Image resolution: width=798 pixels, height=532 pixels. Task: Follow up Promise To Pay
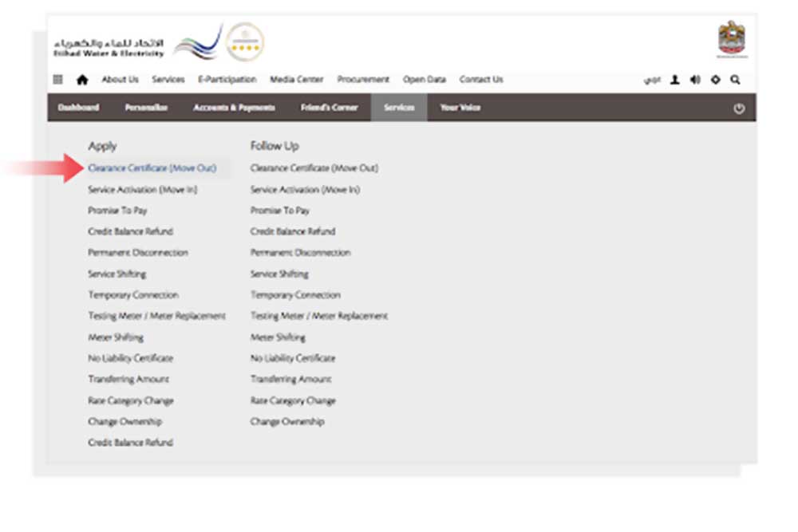click(x=280, y=211)
